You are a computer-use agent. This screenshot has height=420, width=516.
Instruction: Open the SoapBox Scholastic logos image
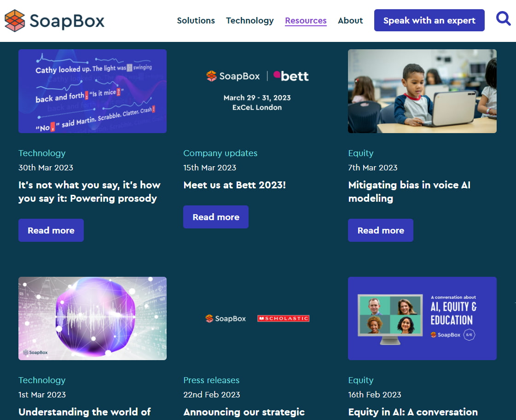(x=257, y=318)
